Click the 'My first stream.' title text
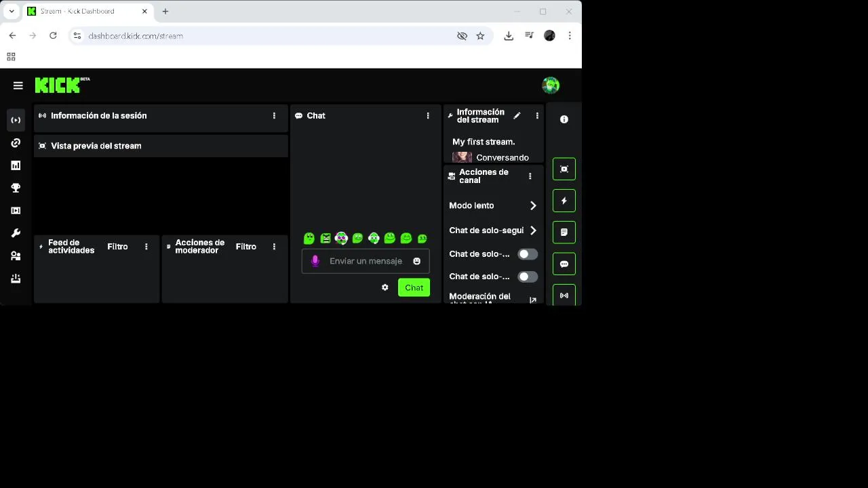The height and width of the screenshot is (488, 868). click(484, 142)
